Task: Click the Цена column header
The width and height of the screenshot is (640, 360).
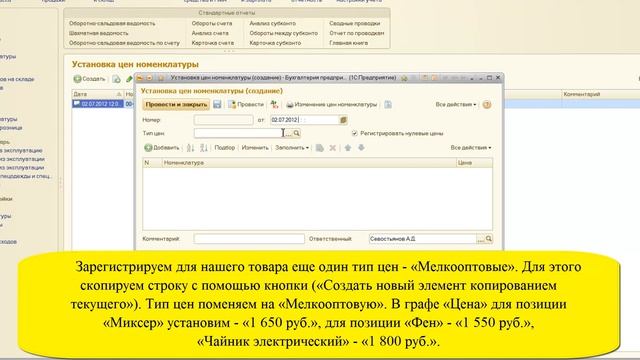Action: pyautogui.click(x=474, y=163)
